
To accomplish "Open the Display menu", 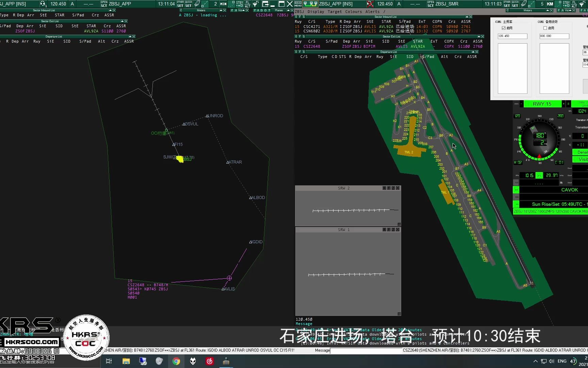I will 316,12.
